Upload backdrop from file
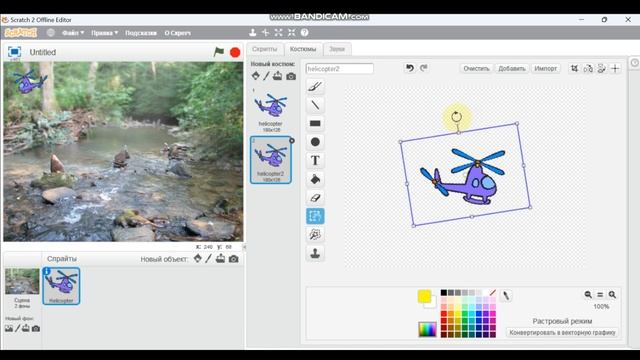 [26, 328]
